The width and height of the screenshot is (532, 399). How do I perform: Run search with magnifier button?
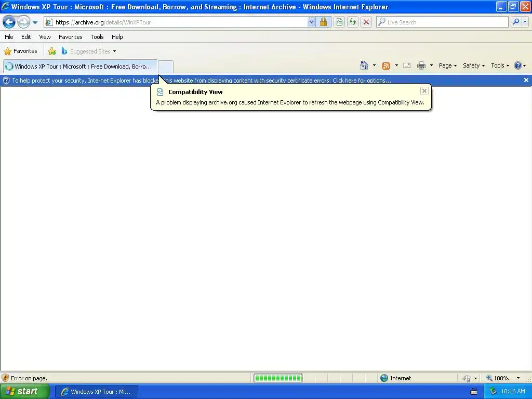coord(516,22)
